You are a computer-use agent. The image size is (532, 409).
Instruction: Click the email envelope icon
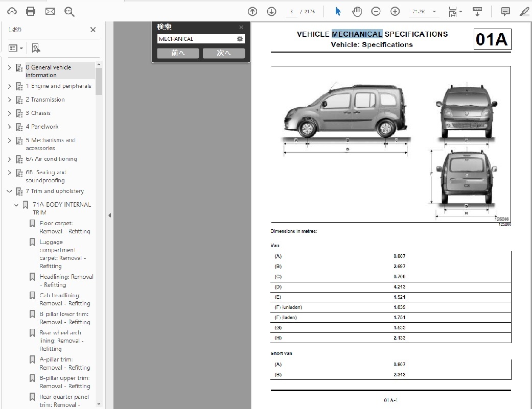[x=50, y=11]
